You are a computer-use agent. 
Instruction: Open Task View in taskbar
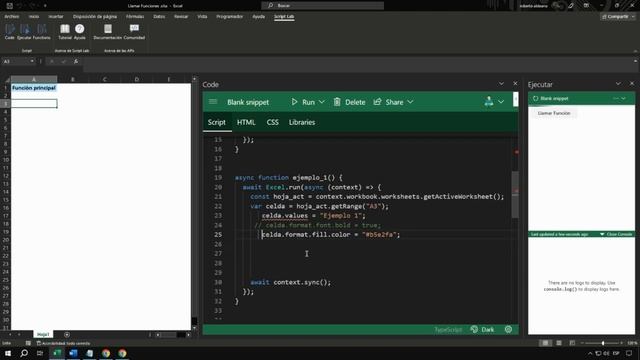coord(40,353)
